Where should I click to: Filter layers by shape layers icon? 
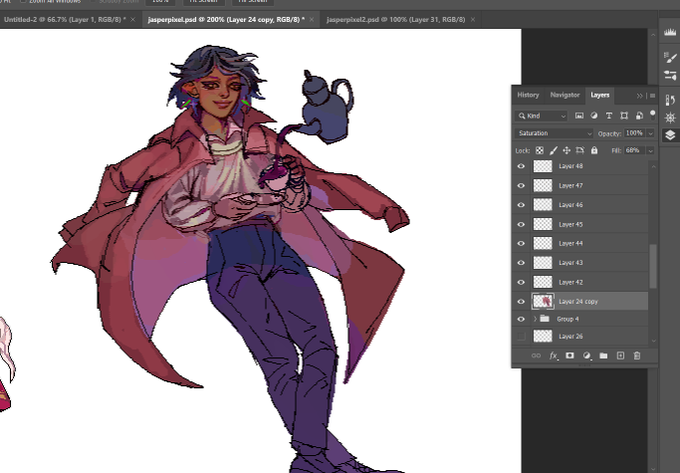(624, 116)
